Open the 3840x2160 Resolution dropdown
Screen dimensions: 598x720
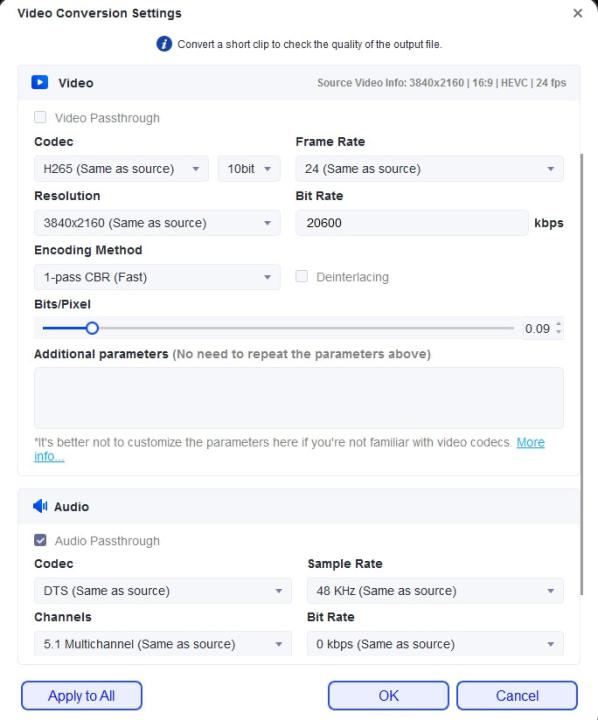tap(157, 223)
